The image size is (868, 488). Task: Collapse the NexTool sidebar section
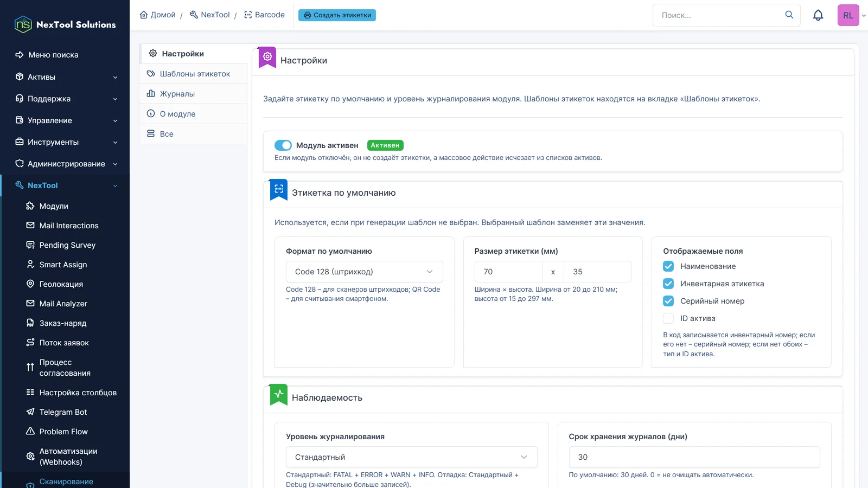[x=65, y=185]
